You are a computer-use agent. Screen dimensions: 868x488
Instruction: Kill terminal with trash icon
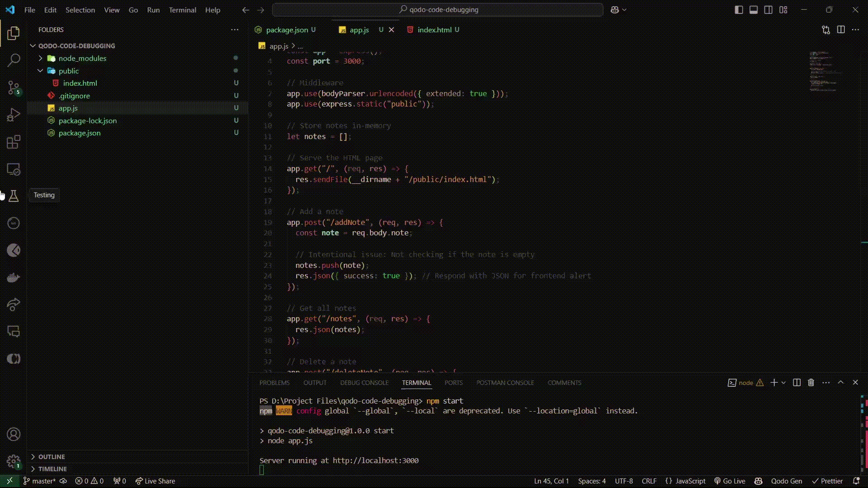tap(811, 383)
